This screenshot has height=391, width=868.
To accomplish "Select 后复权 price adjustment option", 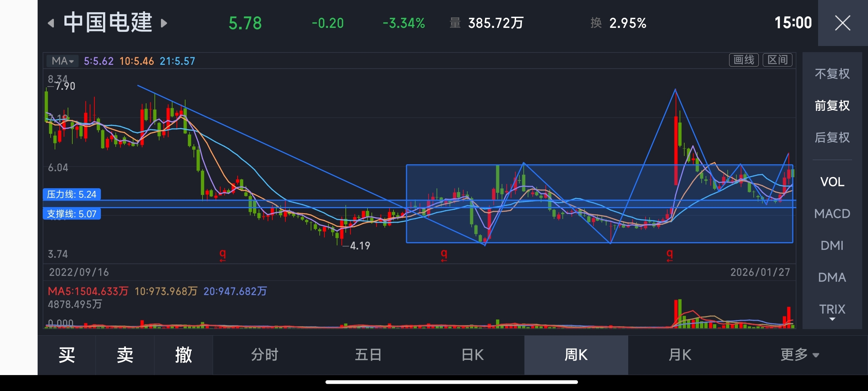I will 832,138.
